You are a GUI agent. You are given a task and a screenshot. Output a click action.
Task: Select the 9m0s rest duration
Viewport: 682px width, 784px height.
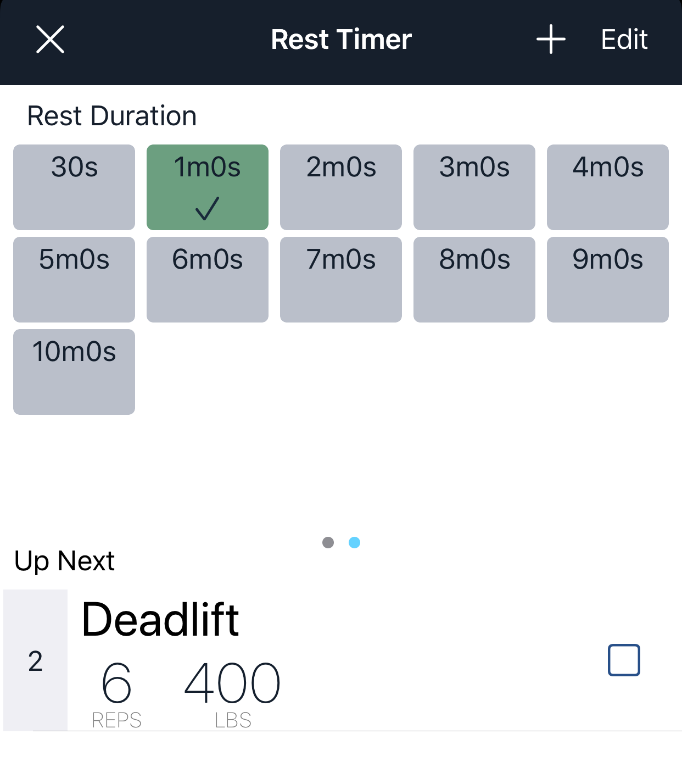pos(607,279)
